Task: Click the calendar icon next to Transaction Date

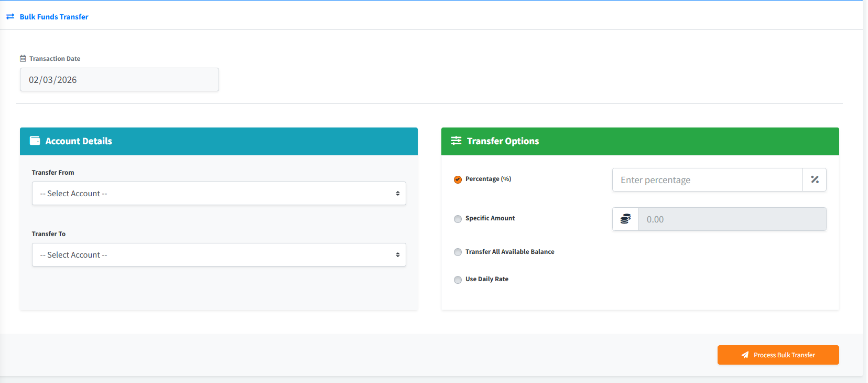Action: [23, 59]
